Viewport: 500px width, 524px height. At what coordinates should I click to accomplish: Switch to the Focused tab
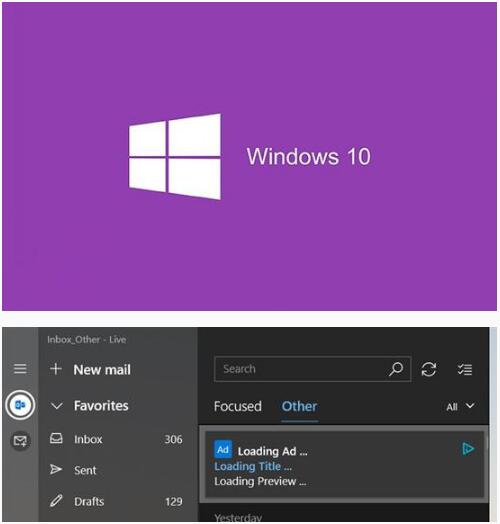coord(238,406)
